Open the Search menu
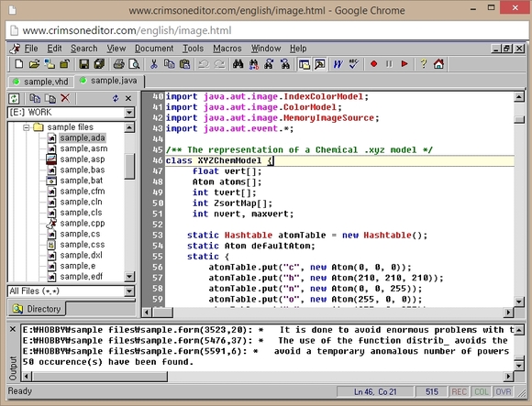 (83, 49)
